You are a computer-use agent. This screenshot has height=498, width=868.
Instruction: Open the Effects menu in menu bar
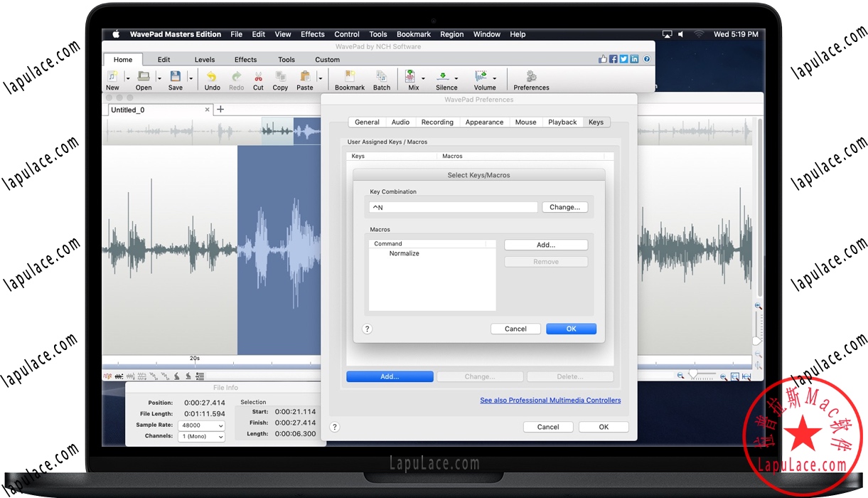(312, 33)
